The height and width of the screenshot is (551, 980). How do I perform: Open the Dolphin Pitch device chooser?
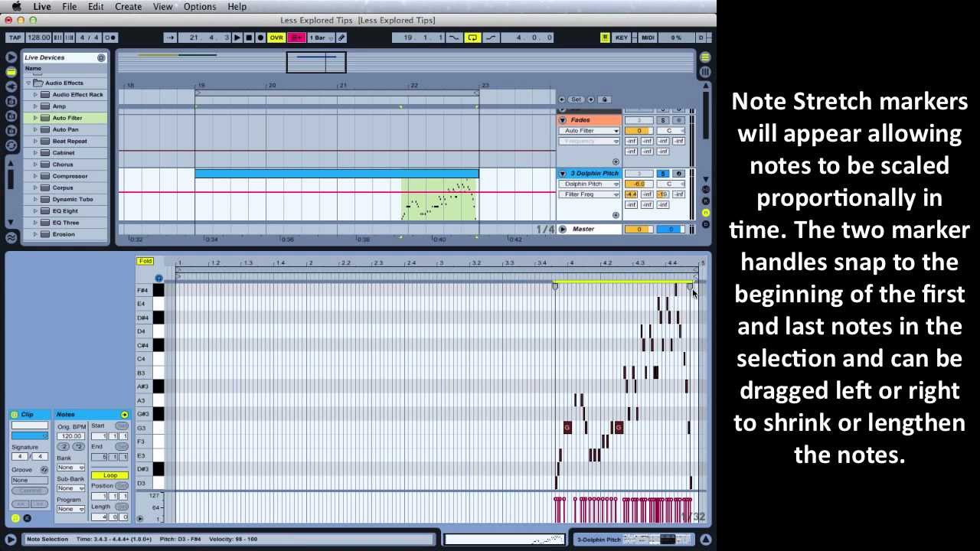pos(589,184)
